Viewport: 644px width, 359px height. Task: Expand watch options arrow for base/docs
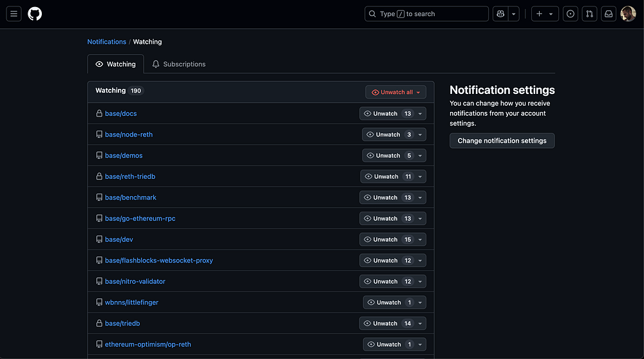point(420,114)
